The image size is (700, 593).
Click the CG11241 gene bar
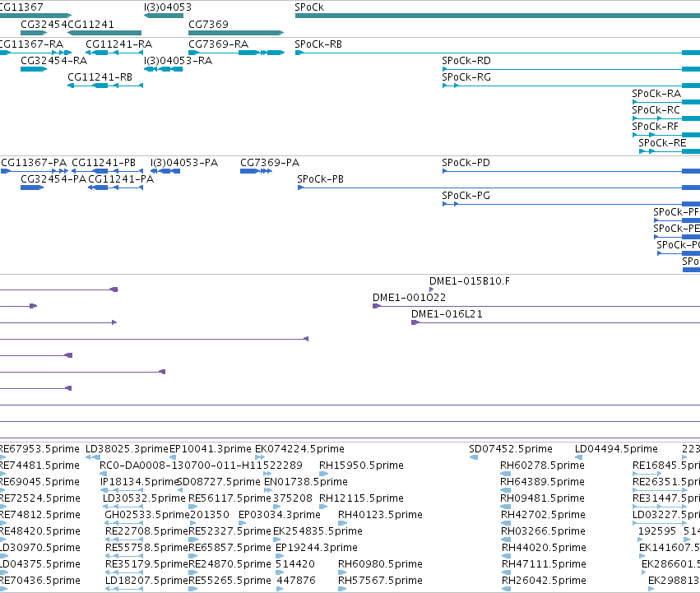coord(104,33)
